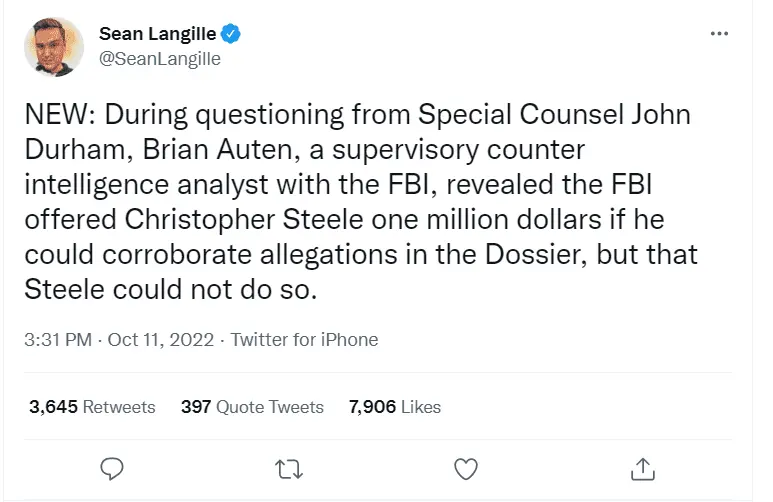Retweet this post using the arrows icon
The image size is (773, 502).
click(290, 468)
